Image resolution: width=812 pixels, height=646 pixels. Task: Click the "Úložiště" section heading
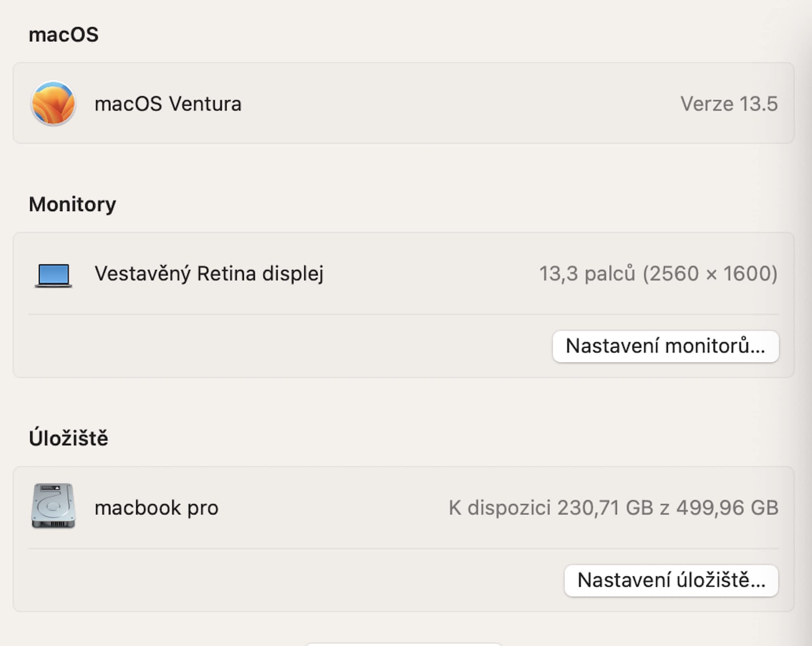click(69, 439)
